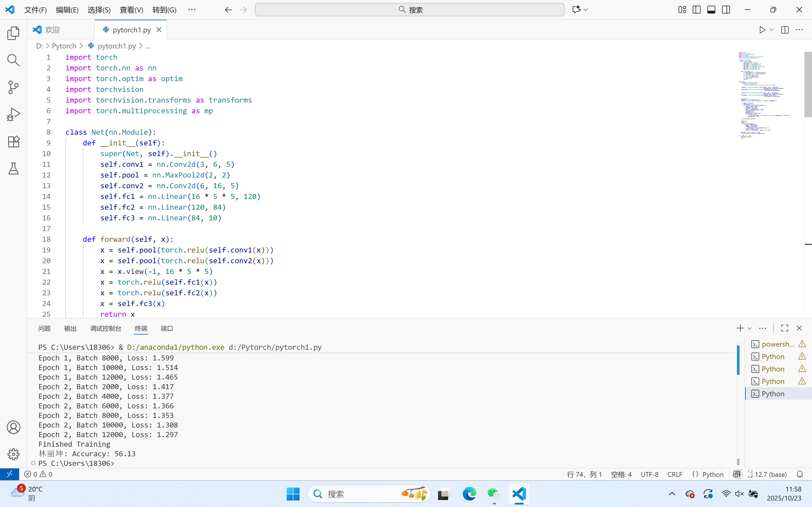Expand the run button dropdown arrow
Screen dimensions: 812x507
772,30
